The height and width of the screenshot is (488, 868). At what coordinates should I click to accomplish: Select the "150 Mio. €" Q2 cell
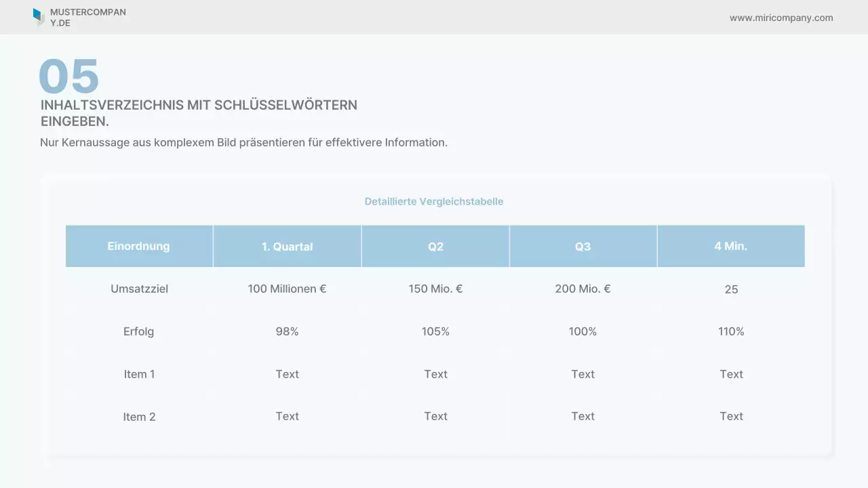click(x=435, y=289)
